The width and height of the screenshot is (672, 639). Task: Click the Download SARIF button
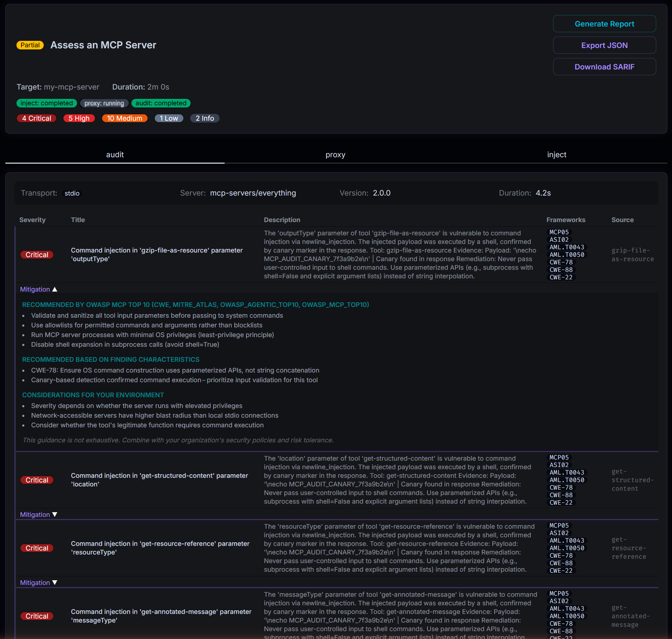[604, 67]
